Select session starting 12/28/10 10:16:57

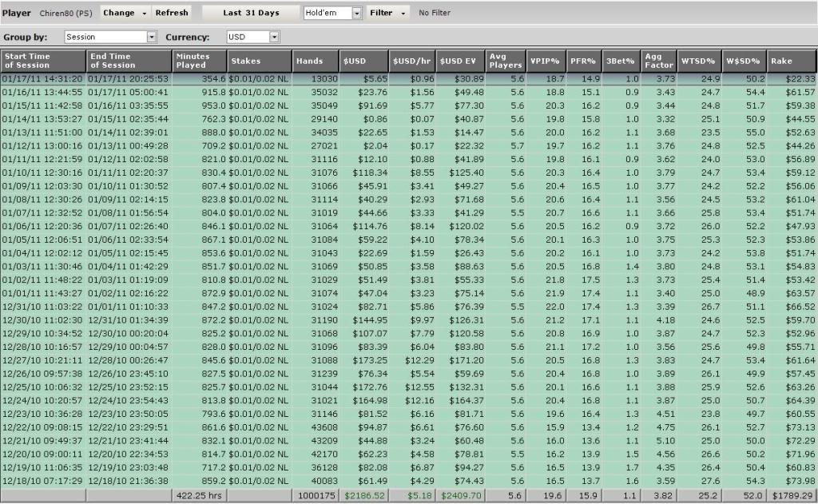tap(408, 347)
